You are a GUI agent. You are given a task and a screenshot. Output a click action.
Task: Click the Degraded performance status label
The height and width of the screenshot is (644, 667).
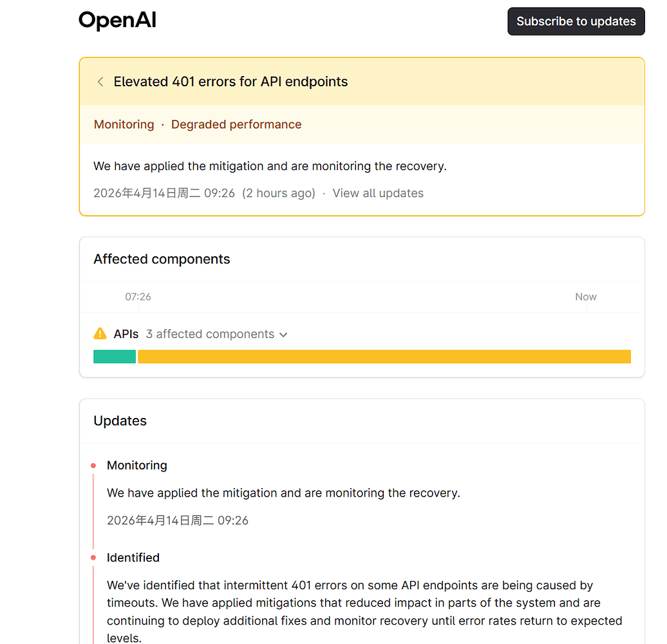pos(236,125)
